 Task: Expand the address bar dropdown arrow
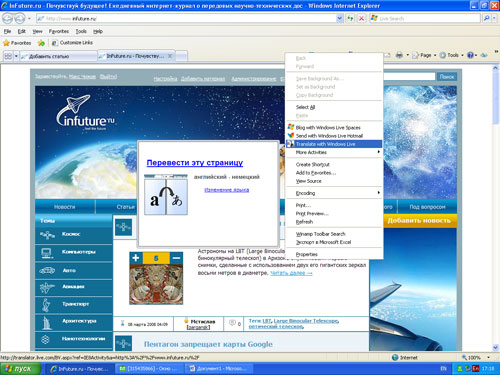[x=339, y=18]
